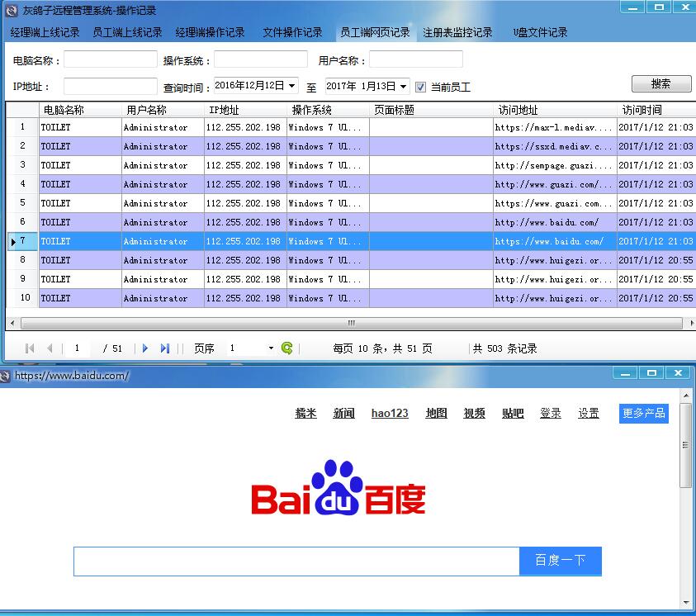
Task: Click the app icon in operation record title bar
Action: click(12, 11)
